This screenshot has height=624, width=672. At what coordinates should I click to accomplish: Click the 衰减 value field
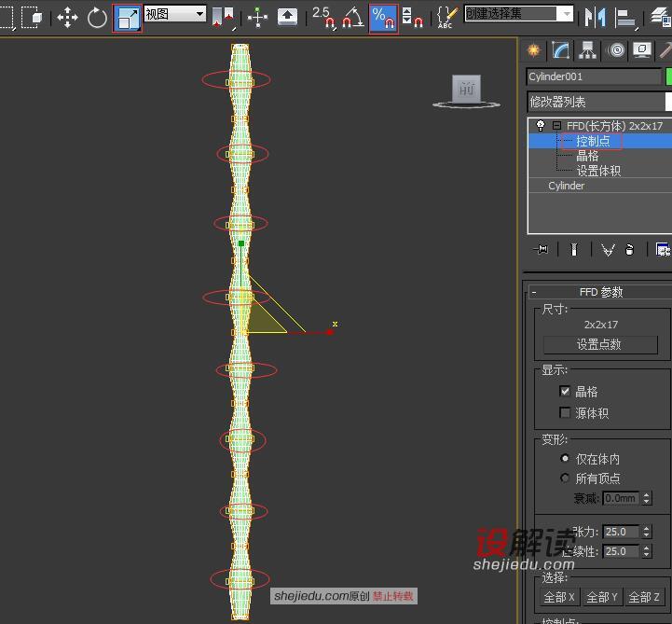tap(621, 498)
